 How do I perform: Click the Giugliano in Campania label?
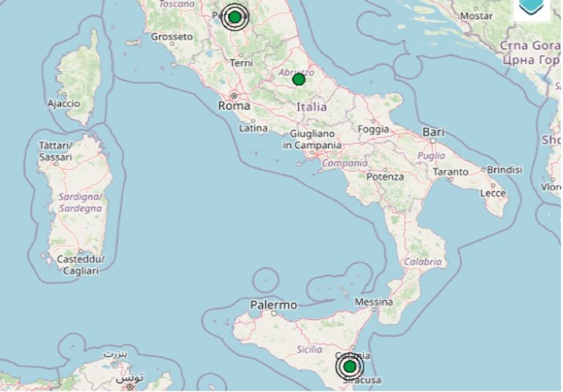click(312, 139)
